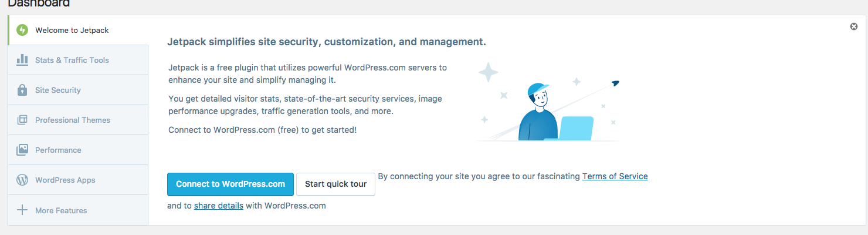Screen dimensions: 868x235
Task: Dismiss the Jetpack welcome panel
Action: coord(854,26)
